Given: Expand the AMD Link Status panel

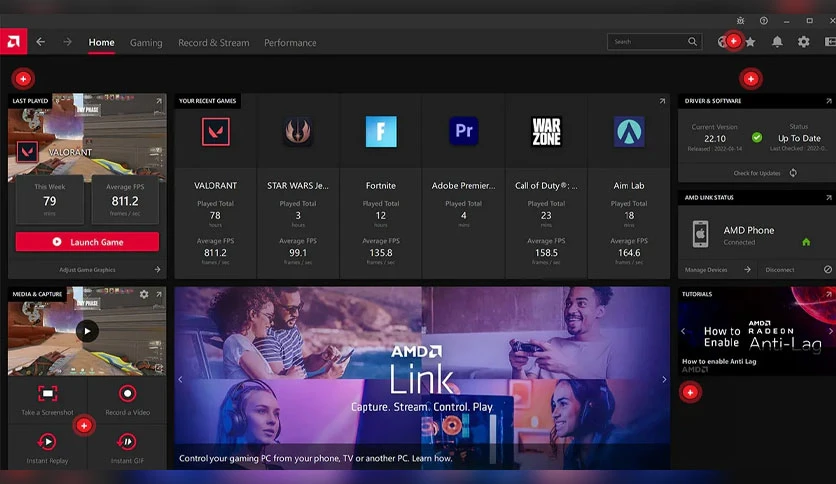Looking at the screenshot, I should pyautogui.click(x=829, y=197).
